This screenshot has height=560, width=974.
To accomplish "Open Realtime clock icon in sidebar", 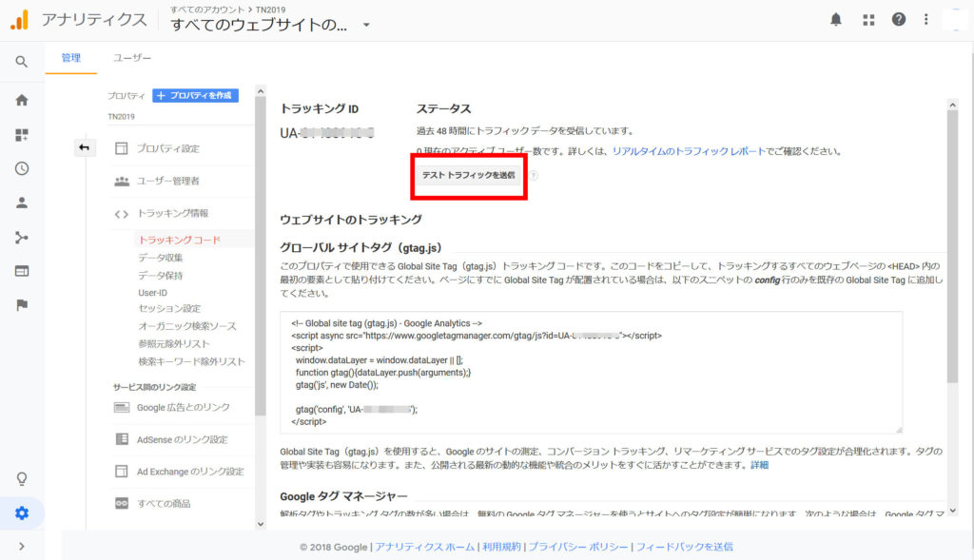I will tap(22, 168).
